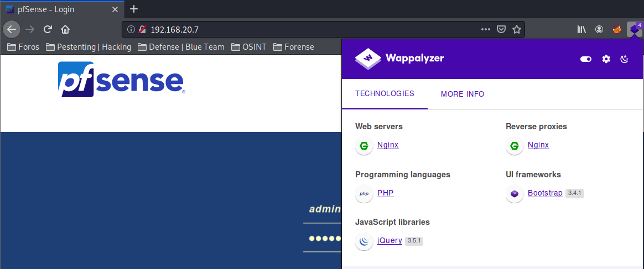Show site information icon in address bar

point(131,29)
